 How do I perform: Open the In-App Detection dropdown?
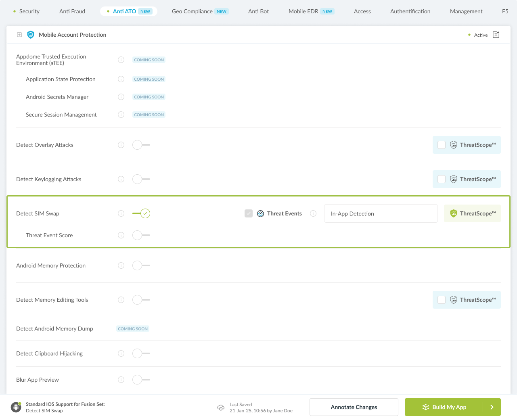[x=381, y=213]
